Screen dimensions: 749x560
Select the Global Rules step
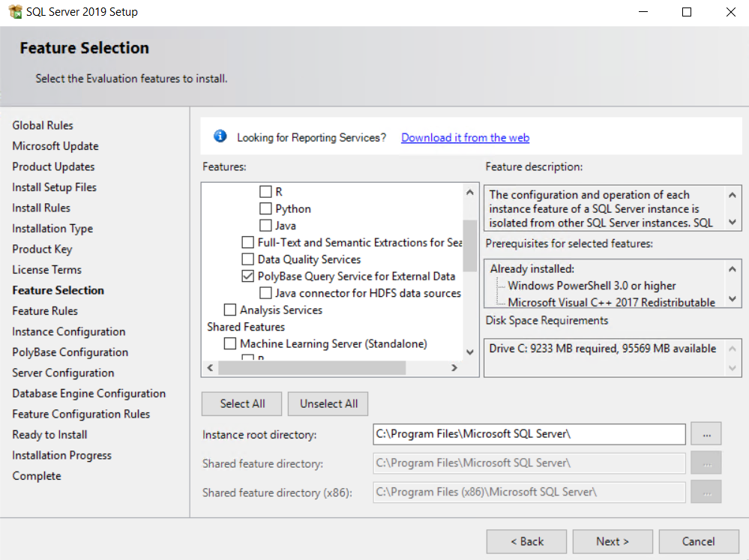(43, 125)
